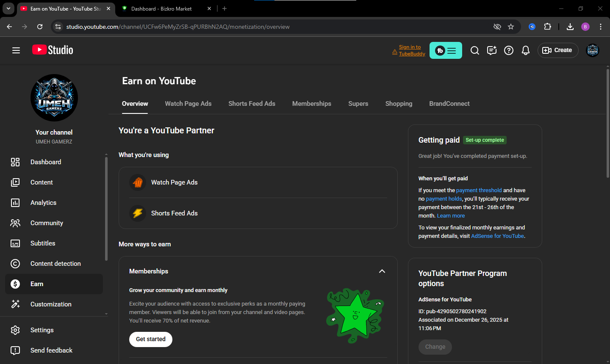Open the account avatar menu

pos(592,50)
